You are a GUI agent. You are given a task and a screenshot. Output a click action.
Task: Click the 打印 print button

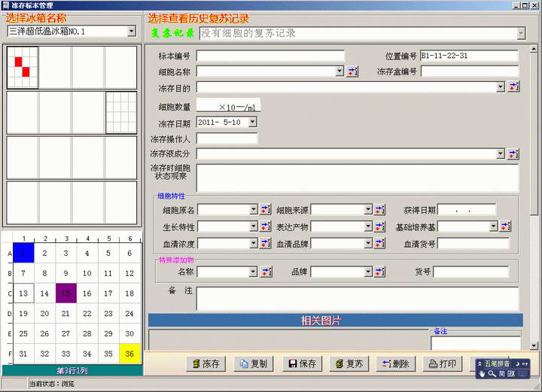(443, 363)
